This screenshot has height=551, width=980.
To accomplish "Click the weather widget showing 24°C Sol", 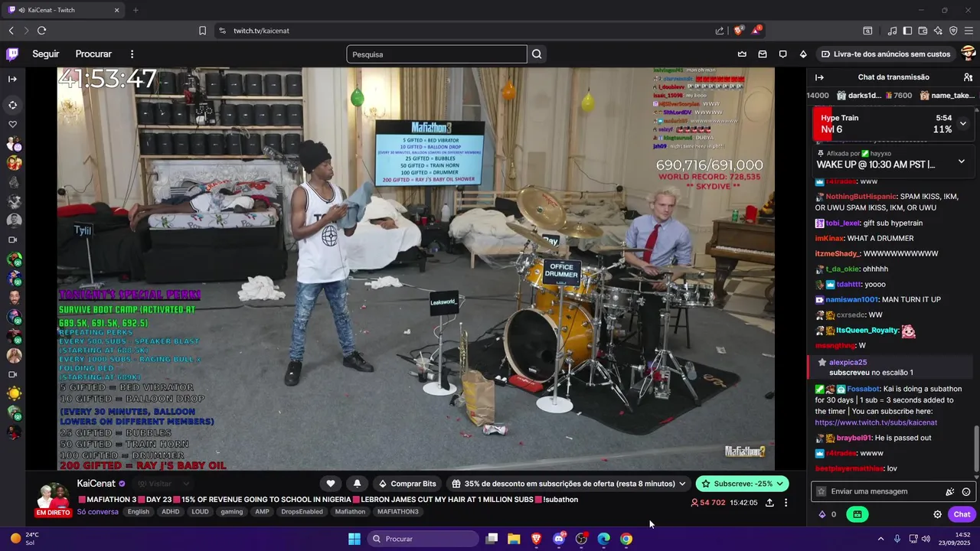I will [x=24, y=539].
